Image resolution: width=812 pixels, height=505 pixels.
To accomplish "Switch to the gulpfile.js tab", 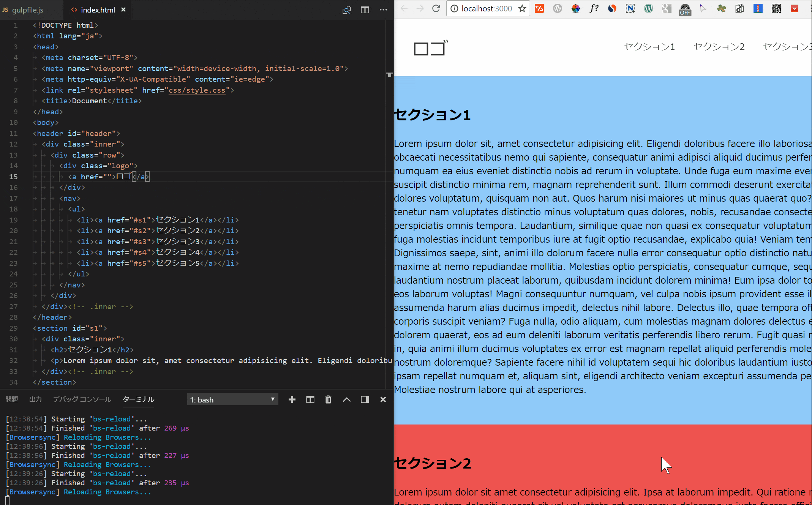I will pos(27,10).
